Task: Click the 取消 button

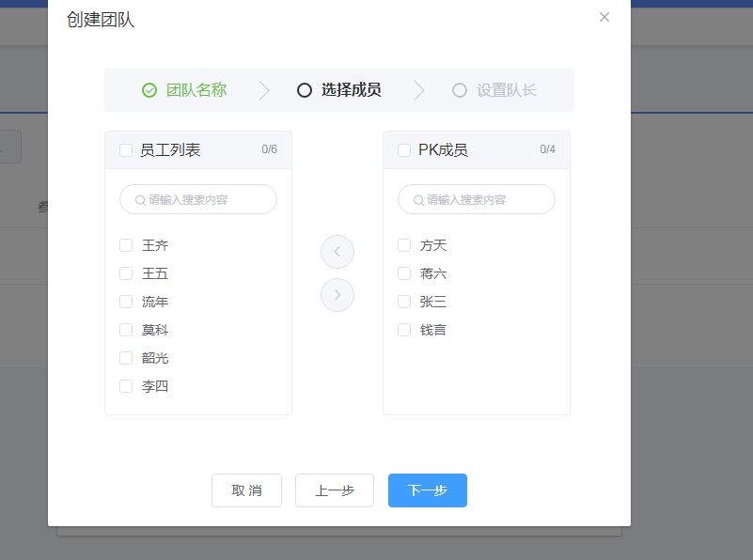Action: (x=246, y=490)
